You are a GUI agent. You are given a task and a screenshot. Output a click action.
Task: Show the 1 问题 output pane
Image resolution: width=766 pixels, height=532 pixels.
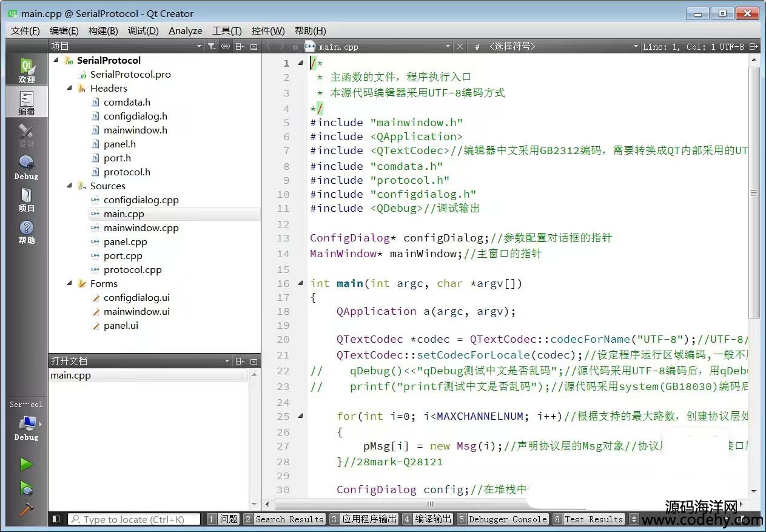(223, 519)
